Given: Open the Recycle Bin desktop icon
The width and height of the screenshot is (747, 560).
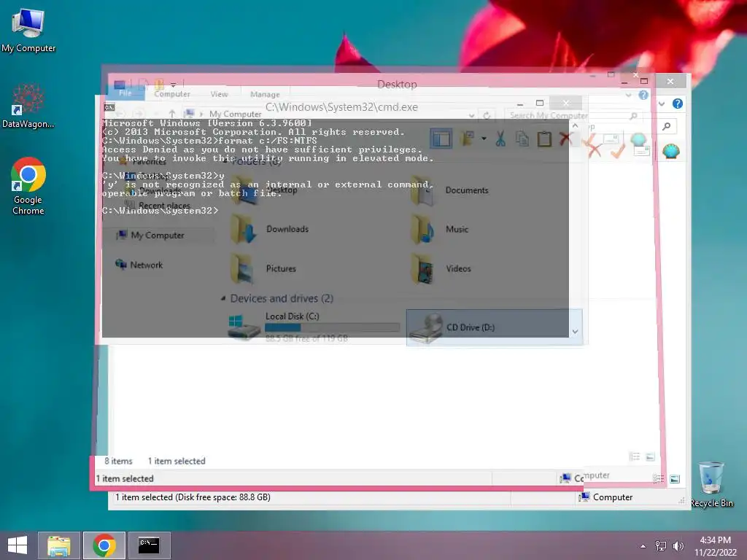Looking at the screenshot, I should [x=711, y=484].
